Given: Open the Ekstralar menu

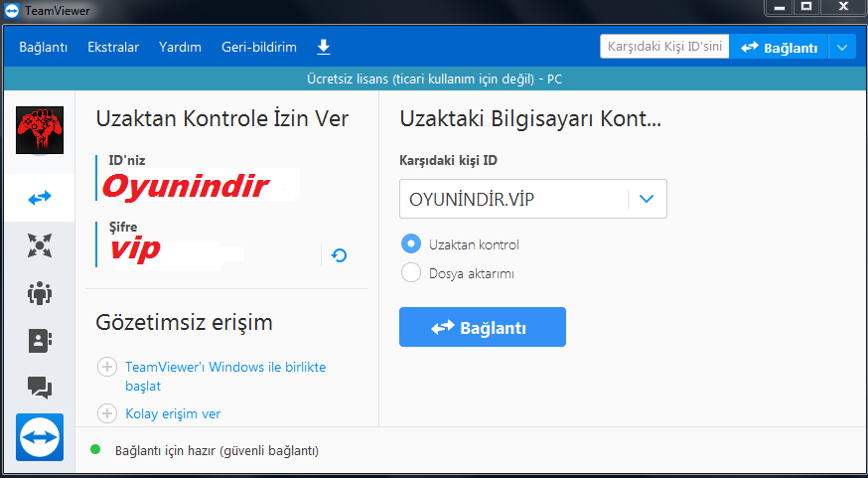Looking at the screenshot, I should pyautogui.click(x=113, y=47).
